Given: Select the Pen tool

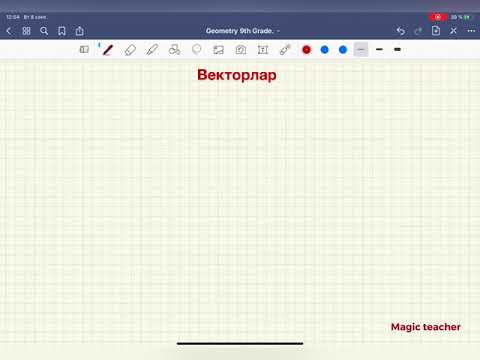Looking at the screenshot, I should click(x=107, y=50).
